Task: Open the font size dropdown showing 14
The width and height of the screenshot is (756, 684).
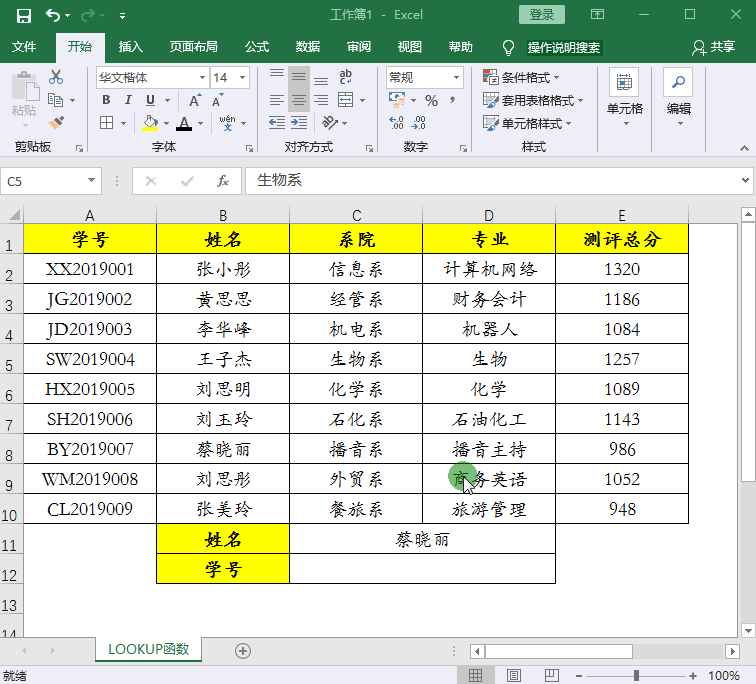Action: [x=243, y=78]
